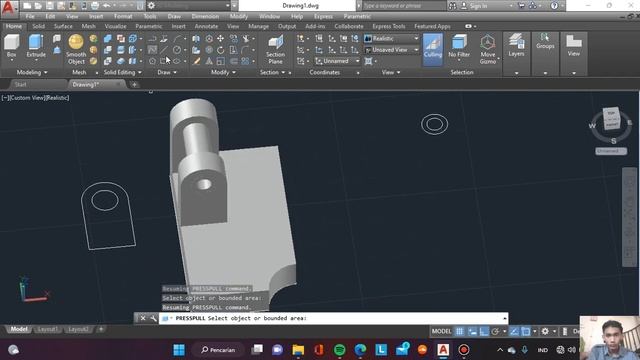Select the Move tool in Modify panel

click(220, 38)
